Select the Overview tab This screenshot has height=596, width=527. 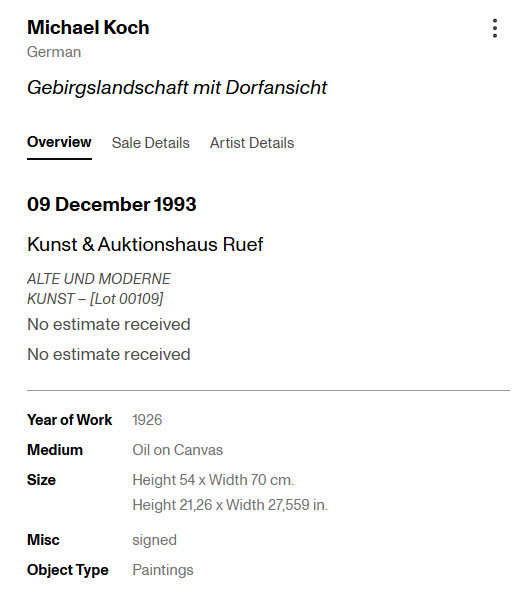(59, 142)
